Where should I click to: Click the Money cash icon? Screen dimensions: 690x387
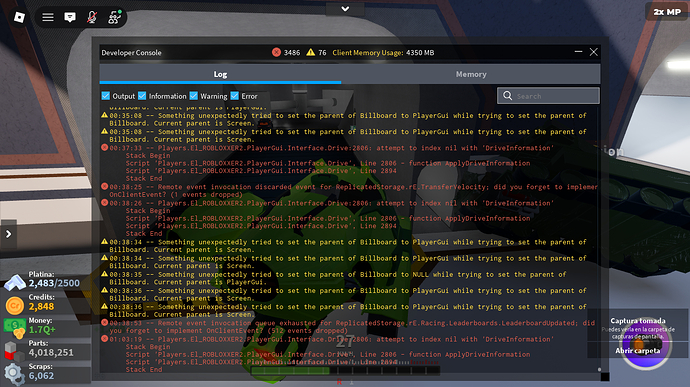tap(15, 328)
